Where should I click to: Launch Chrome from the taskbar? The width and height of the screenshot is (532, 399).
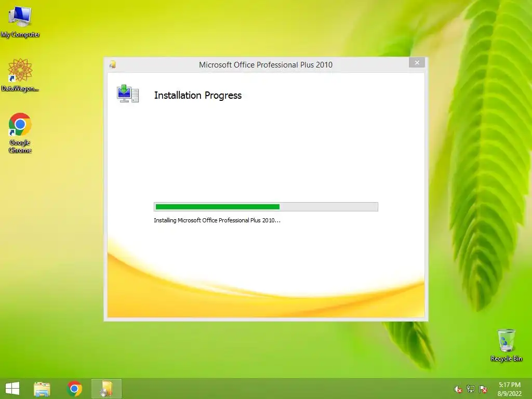[x=74, y=389]
